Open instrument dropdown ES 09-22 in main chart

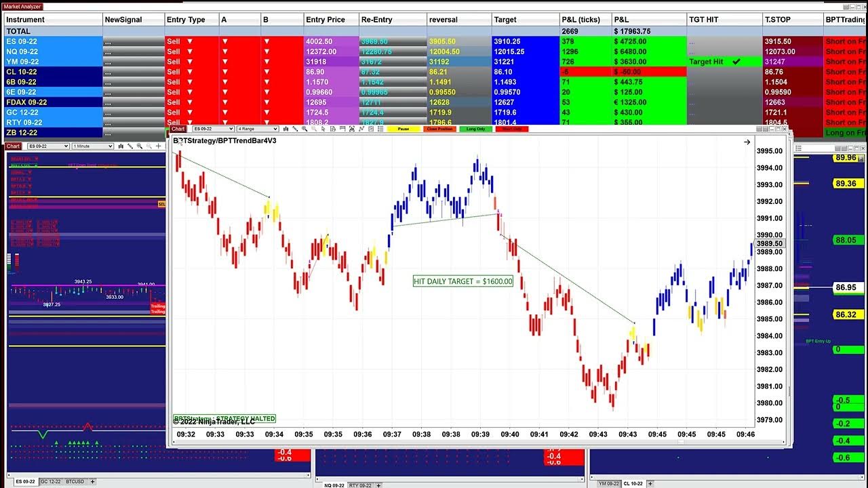coord(214,129)
